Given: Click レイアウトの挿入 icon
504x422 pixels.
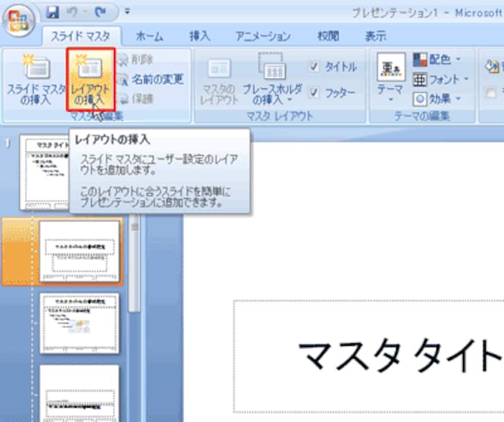Looking at the screenshot, I should point(90,69).
